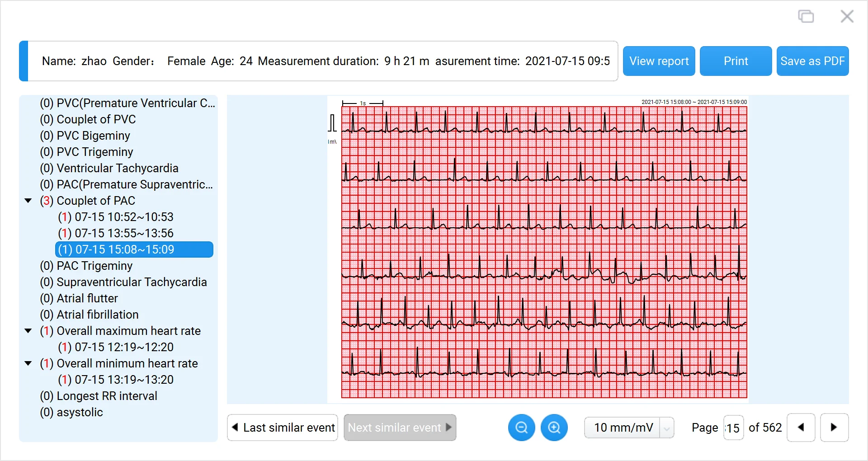The image size is (868, 461).
Task: Open the 10 mm/mV gain dropdown
Action: click(x=666, y=428)
